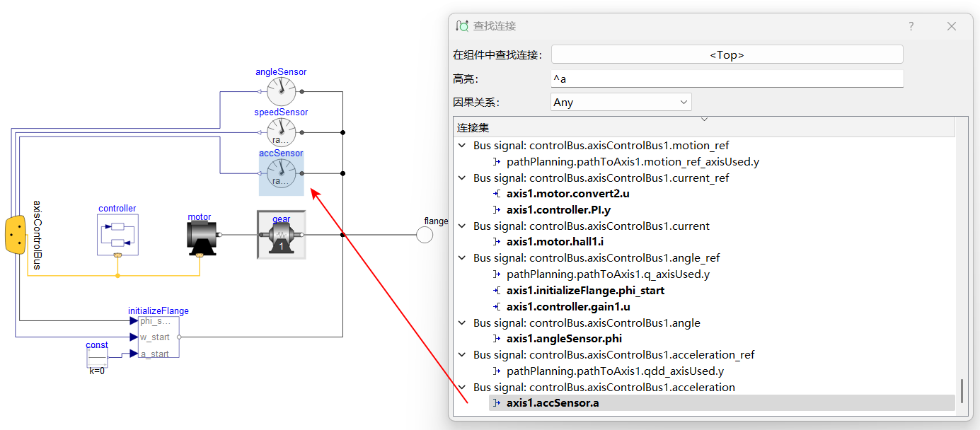The image size is (980, 430).
Task: Click the a_start input of initializeFlange
Action: point(134,354)
